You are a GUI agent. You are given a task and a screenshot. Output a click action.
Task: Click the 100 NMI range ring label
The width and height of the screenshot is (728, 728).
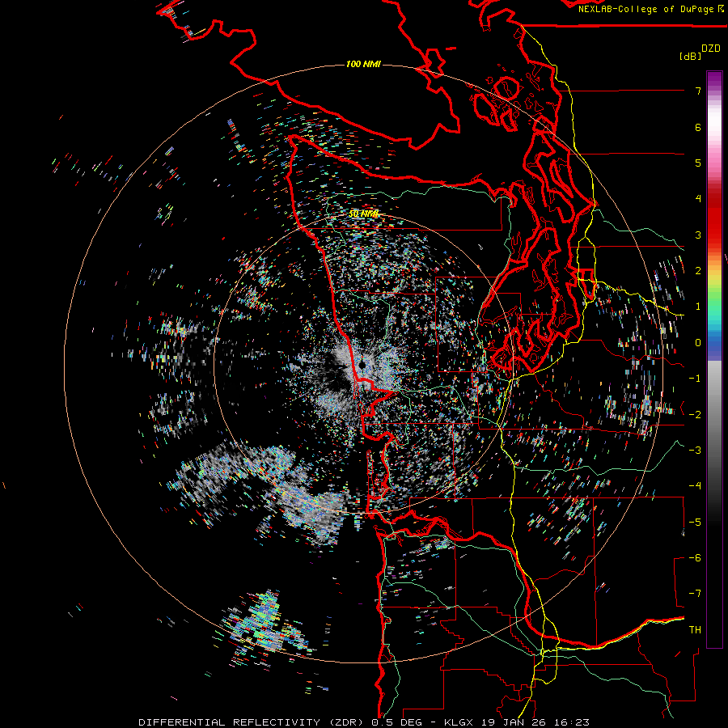click(x=363, y=64)
